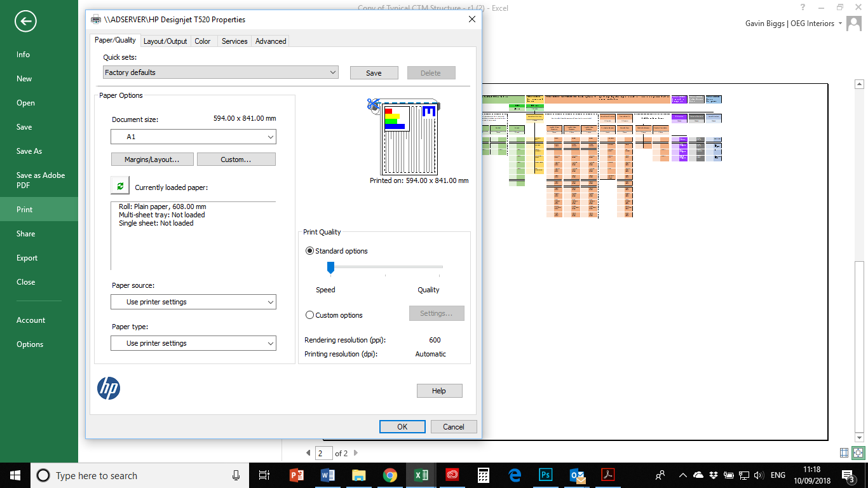Open Options in the backstage menu
This screenshot has width=868, height=488.
[39, 344]
